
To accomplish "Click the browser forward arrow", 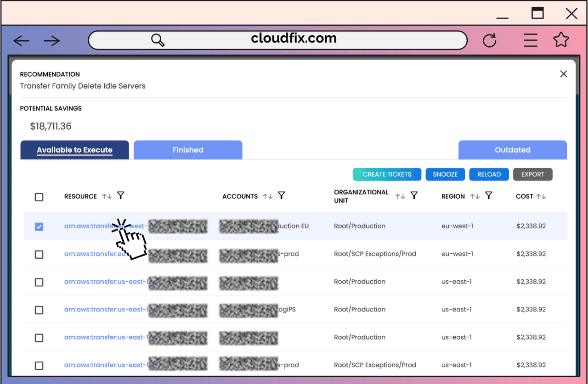I will (52, 41).
